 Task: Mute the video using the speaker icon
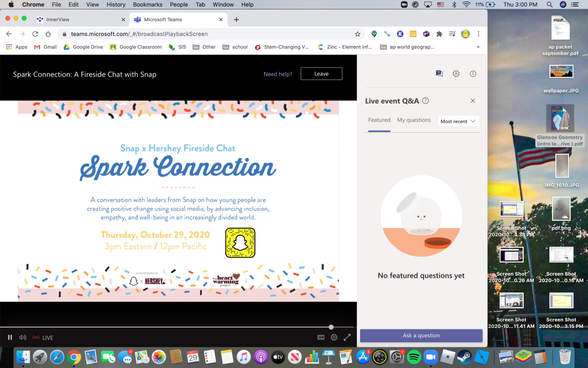pyautogui.click(x=23, y=337)
